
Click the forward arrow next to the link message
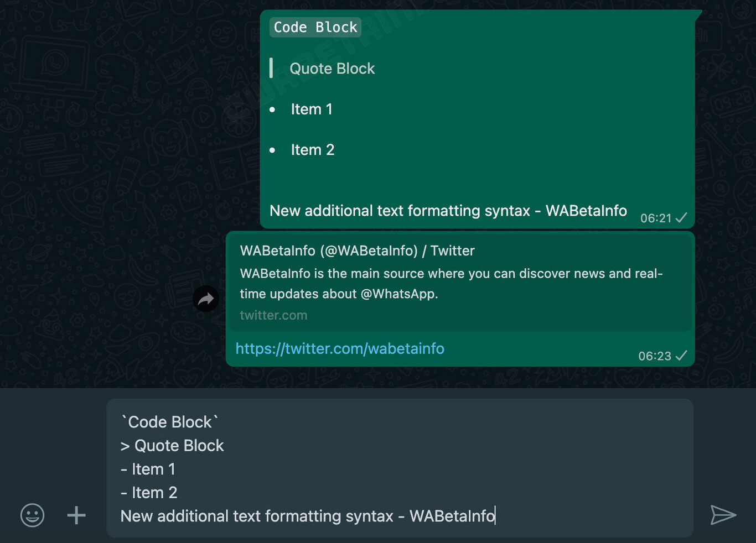pyautogui.click(x=206, y=299)
